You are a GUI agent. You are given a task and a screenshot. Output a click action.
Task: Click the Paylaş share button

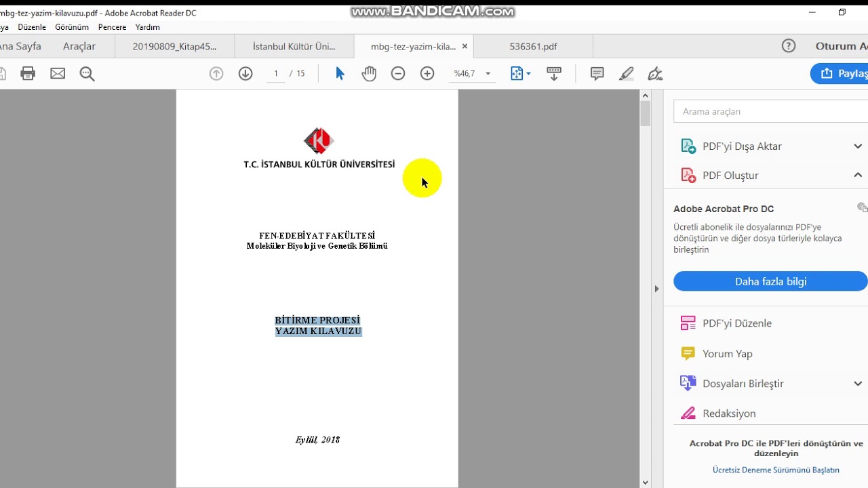pyautogui.click(x=840, y=74)
